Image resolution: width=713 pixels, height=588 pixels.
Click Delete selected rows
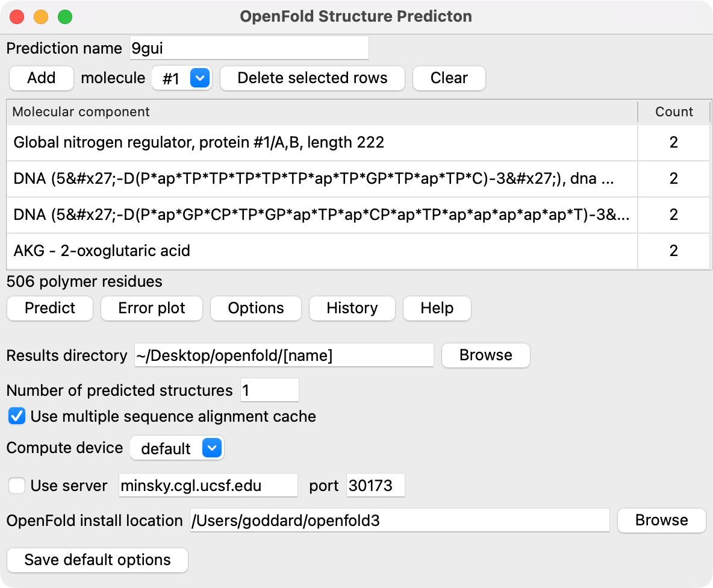click(312, 78)
